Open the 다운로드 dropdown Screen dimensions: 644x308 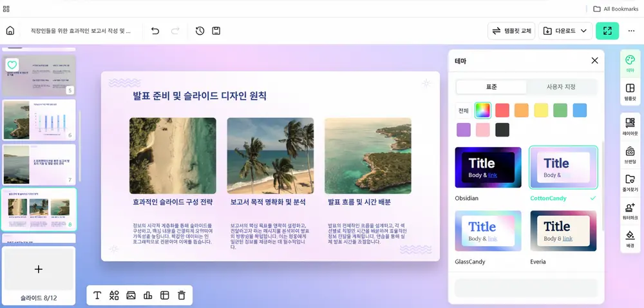pos(565,31)
